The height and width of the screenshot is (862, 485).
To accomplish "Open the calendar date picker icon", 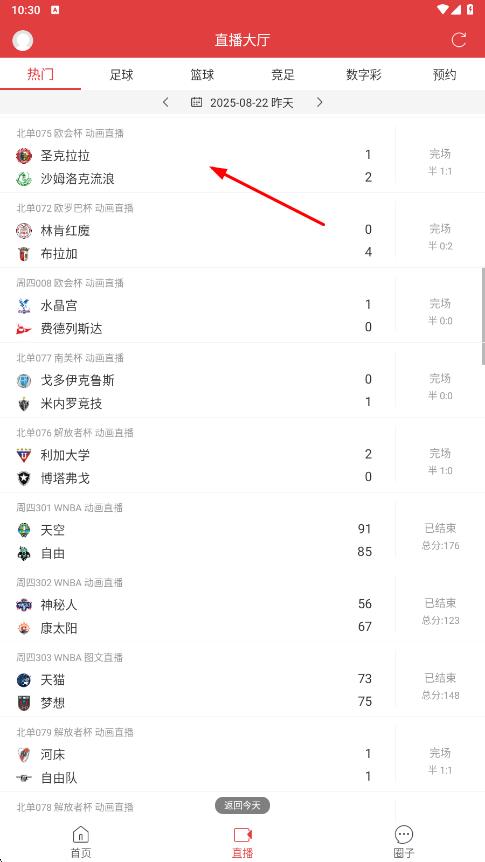I will 196,102.
